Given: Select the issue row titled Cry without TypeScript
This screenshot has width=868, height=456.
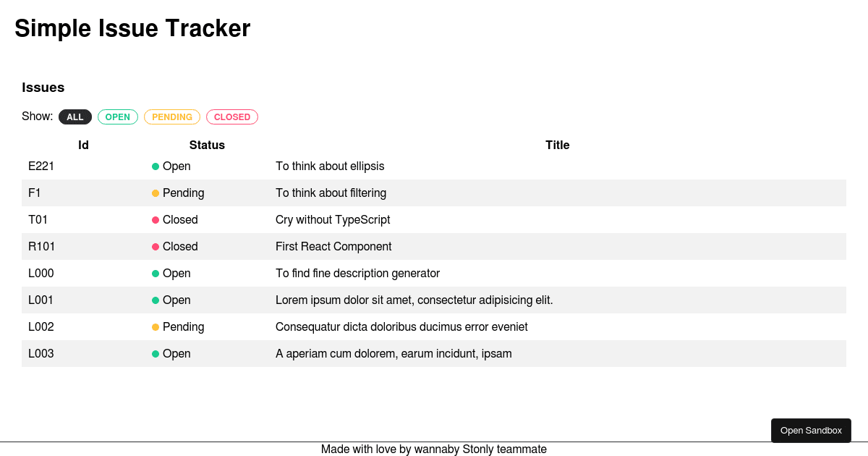Looking at the screenshot, I should coord(333,219).
